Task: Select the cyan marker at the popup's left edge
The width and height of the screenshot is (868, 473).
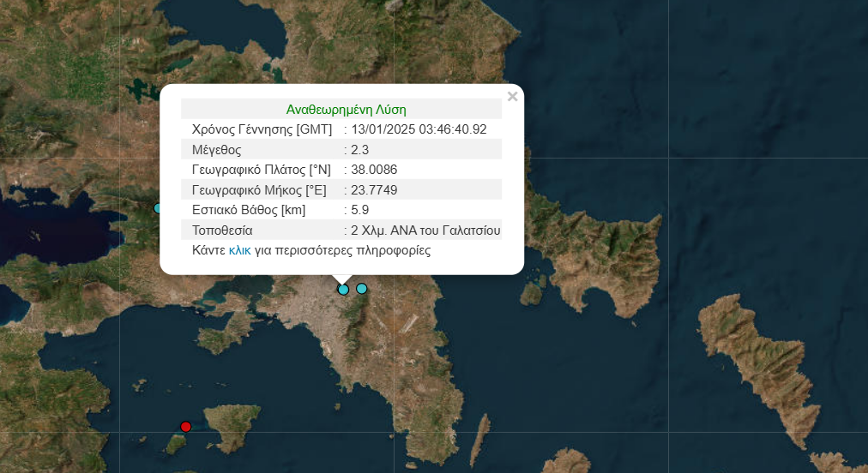Action: click(157, 208)
